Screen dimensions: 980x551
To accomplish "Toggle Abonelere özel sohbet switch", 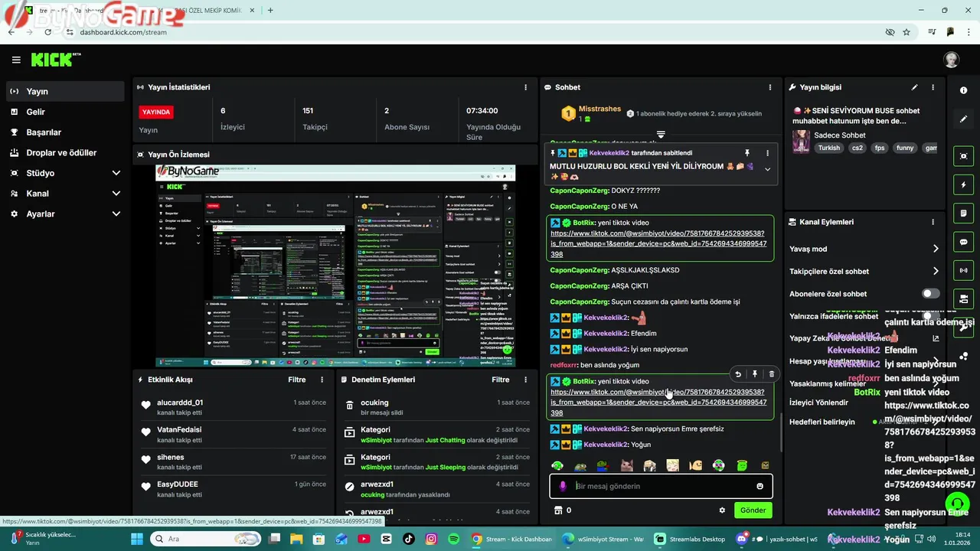I will click(x=930, y=294).
